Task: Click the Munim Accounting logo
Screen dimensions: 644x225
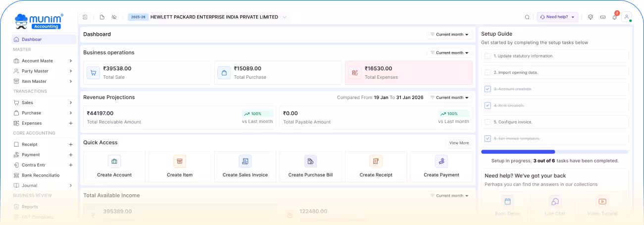Action: [39, 21]
